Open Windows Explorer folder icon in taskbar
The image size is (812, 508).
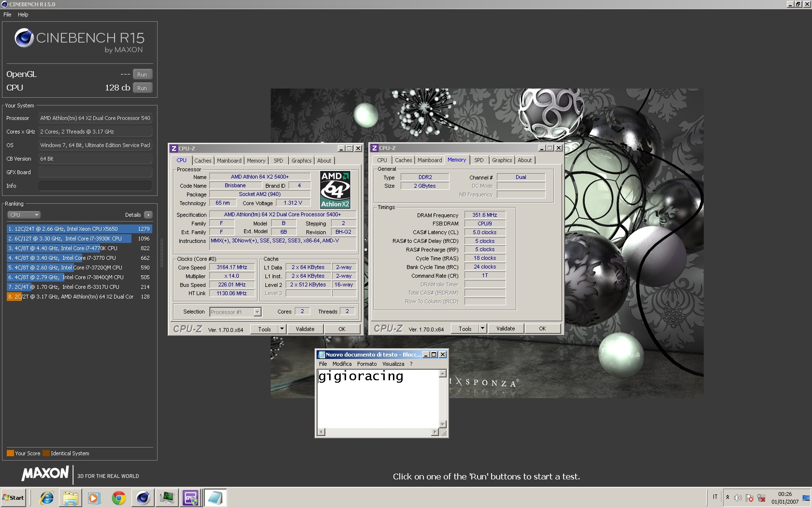pyautogui.click(x=71, y=498)
